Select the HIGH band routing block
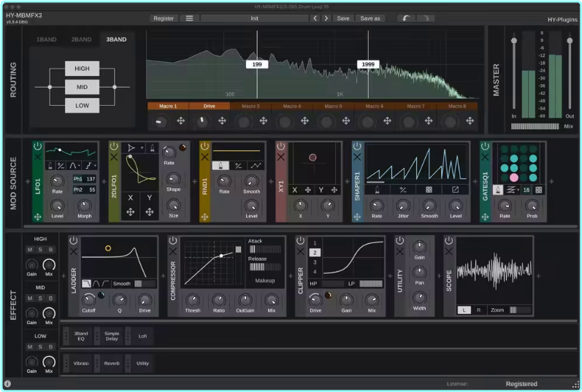 click(x=82, y=69)
